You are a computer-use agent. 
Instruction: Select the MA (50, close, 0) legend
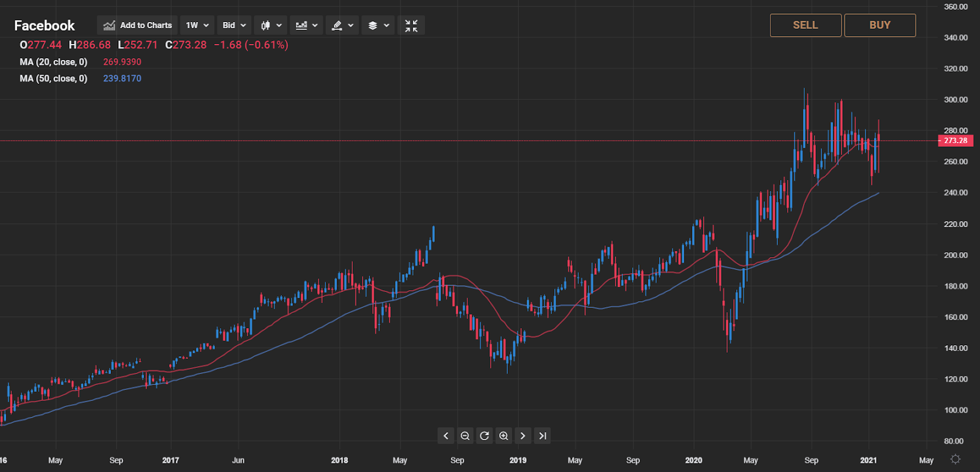[x=53, y=78]
